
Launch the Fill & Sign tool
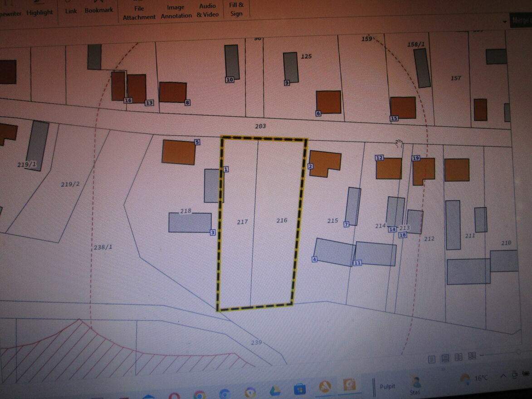pyautogui.click(x=236, y=9)
